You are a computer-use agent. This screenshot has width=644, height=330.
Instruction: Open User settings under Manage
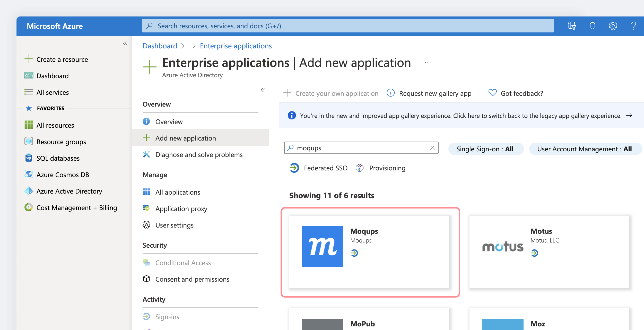click(174, 225)
